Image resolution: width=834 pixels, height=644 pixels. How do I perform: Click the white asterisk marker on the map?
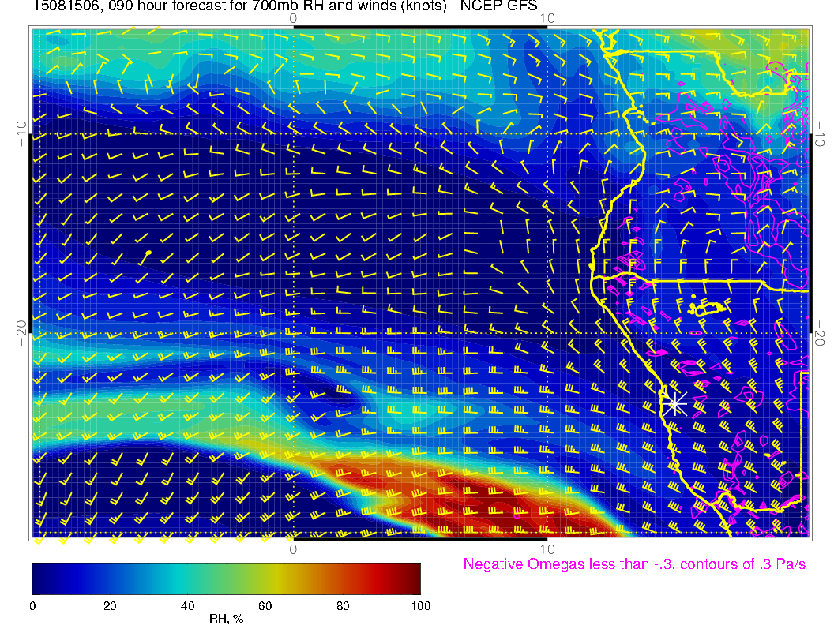click(x=674, y=404)
